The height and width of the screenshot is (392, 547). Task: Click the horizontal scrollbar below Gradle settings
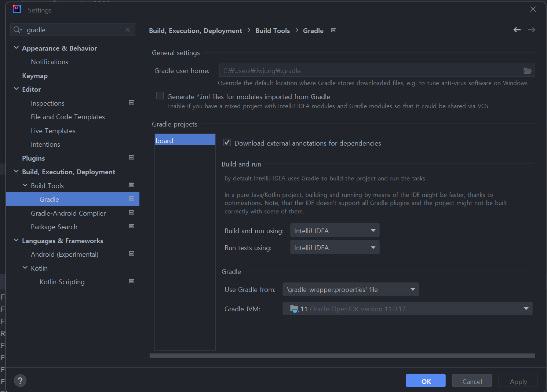(342, 356)
